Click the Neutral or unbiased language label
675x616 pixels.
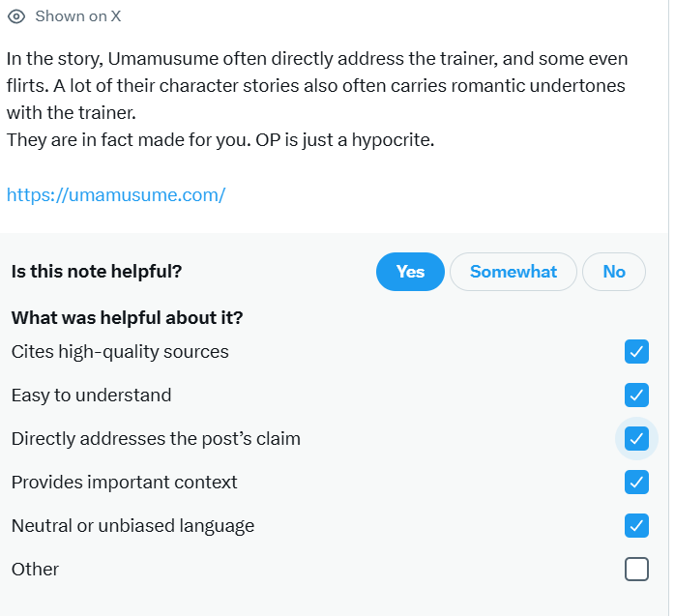[x=133, y=526]
